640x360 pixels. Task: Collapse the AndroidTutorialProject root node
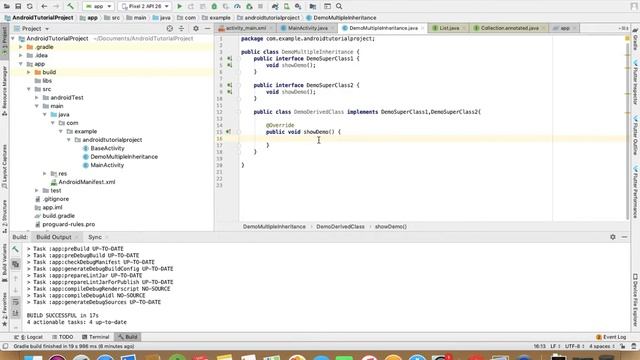coord(13,38)
